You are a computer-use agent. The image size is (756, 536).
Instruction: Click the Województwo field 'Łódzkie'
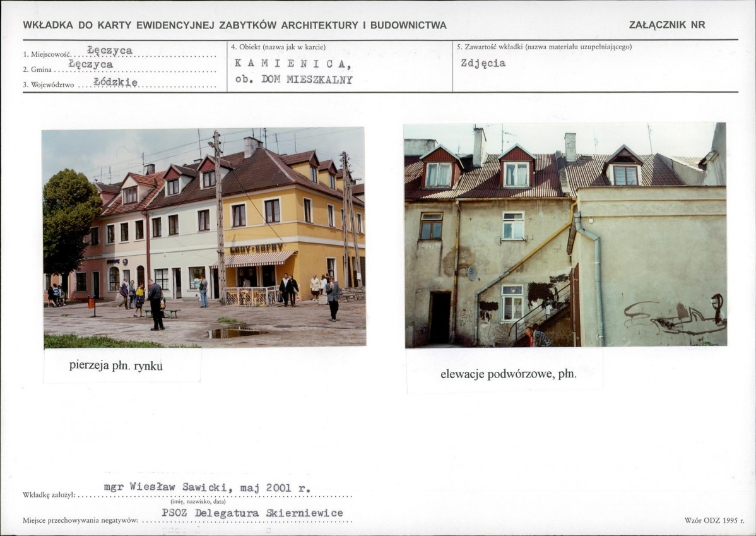pos(115,83)
